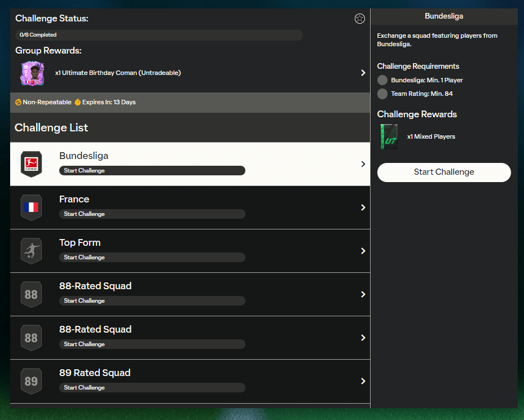Select the second 88-Rated Squad challenge row
The height and width of the screenshot is (420, 524).
[190, 338]
